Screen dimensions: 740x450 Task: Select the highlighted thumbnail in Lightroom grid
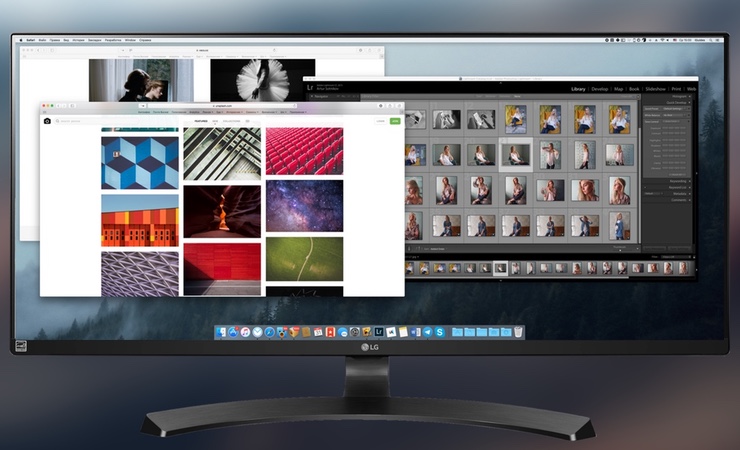click(x=515, y=155)
